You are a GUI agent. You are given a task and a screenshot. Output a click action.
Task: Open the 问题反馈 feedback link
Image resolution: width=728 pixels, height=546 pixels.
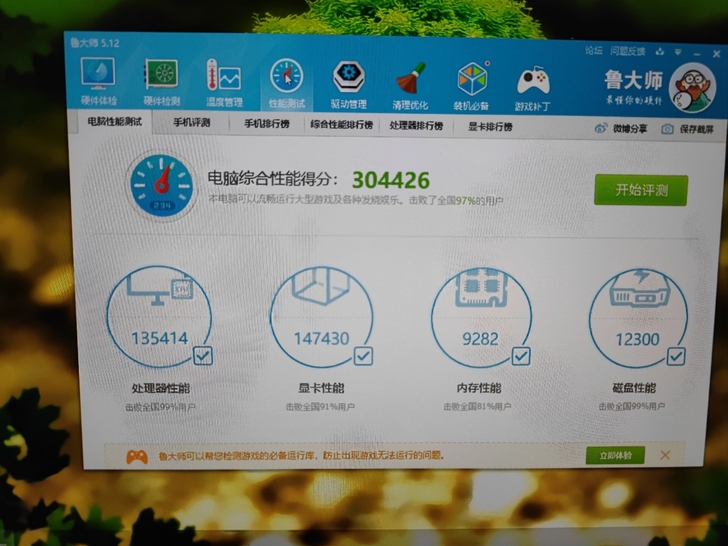pyautogui.click(x=628, y=51)
